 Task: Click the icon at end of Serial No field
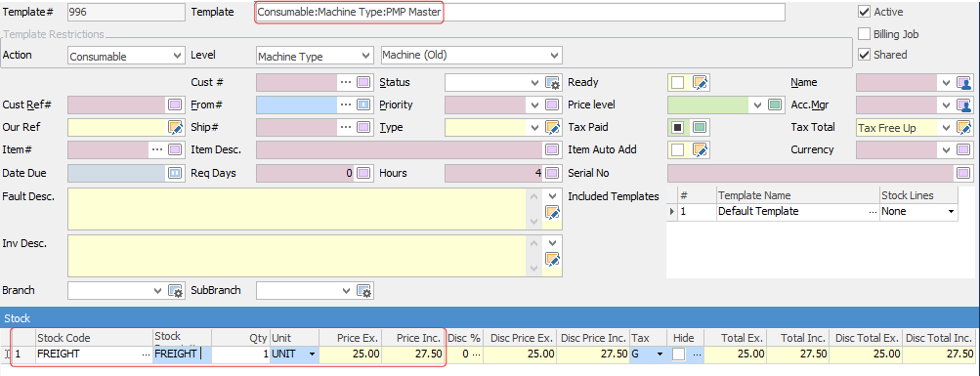coord(963,173)
